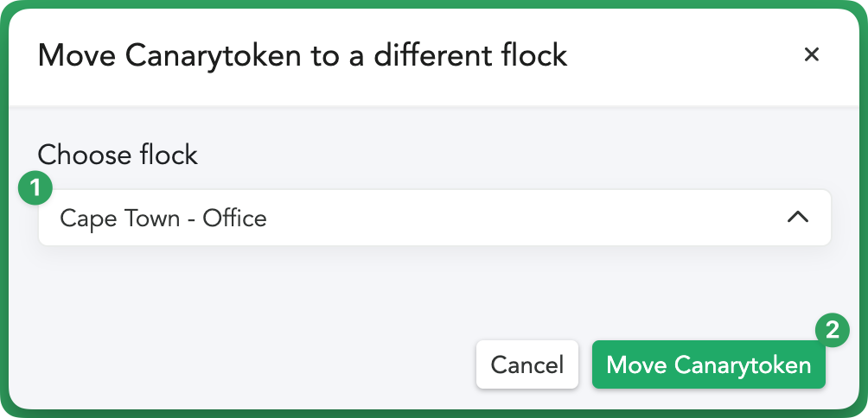Click the word Cancel to dismiss the move

(527, 365)
